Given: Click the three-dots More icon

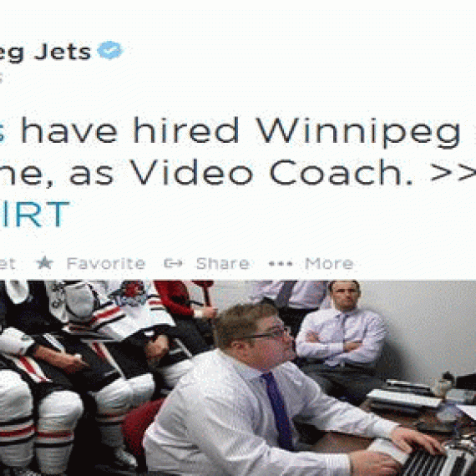Looking at the screenshot, I should (281, 264).
